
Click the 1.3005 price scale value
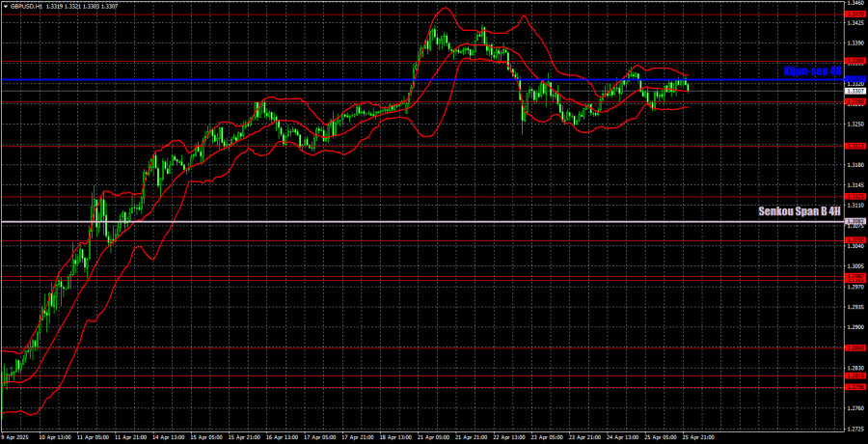(855, 266)
